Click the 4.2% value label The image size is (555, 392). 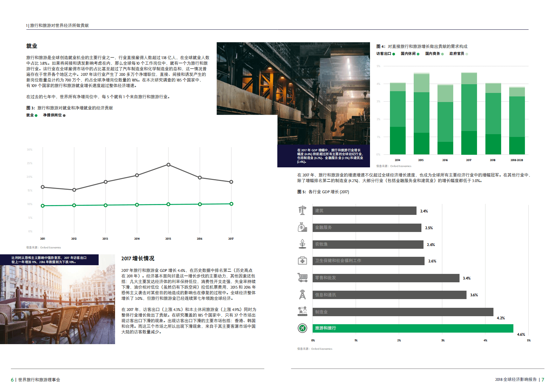click(x=501, y=318)
